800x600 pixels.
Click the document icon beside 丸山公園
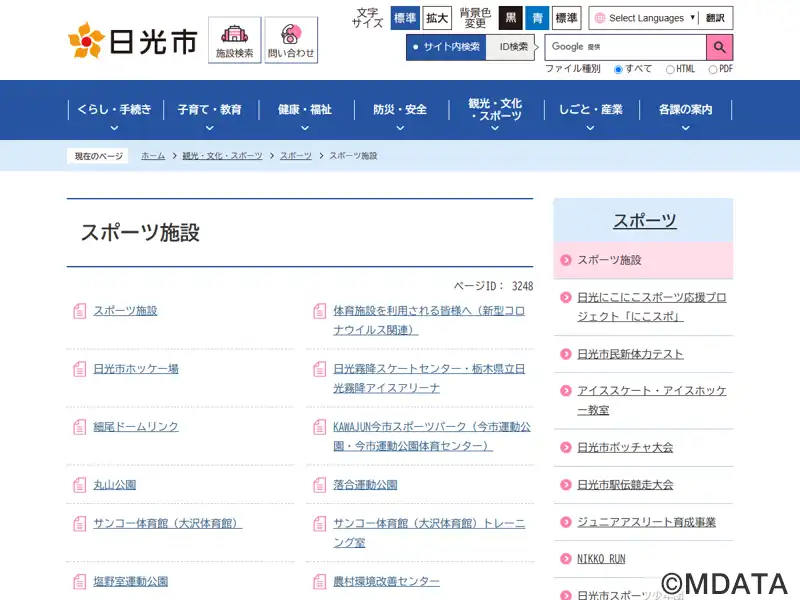coord(80,485)
